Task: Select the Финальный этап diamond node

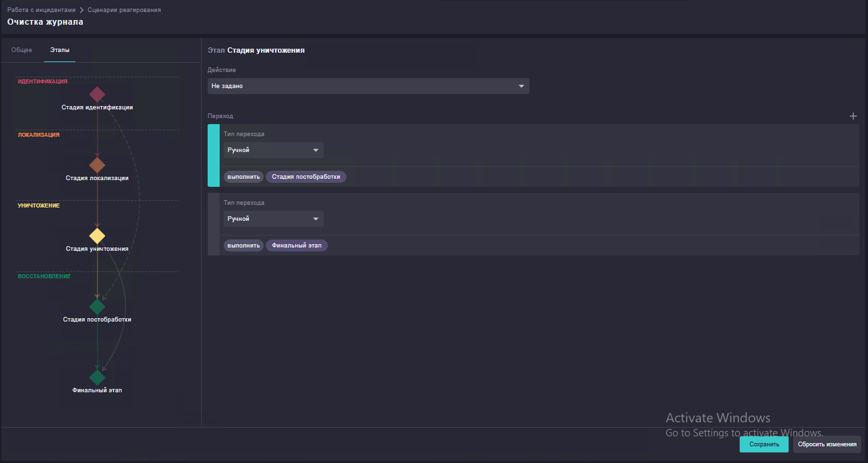Action: click(x=97, y=378)
